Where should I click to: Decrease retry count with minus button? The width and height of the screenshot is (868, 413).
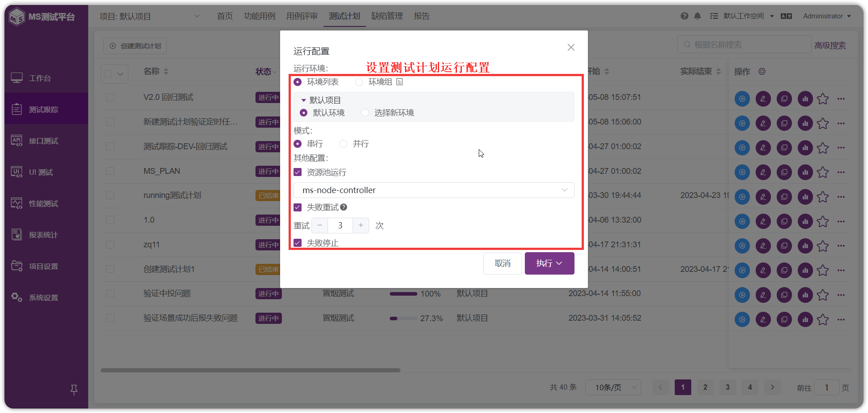point(319,225)
